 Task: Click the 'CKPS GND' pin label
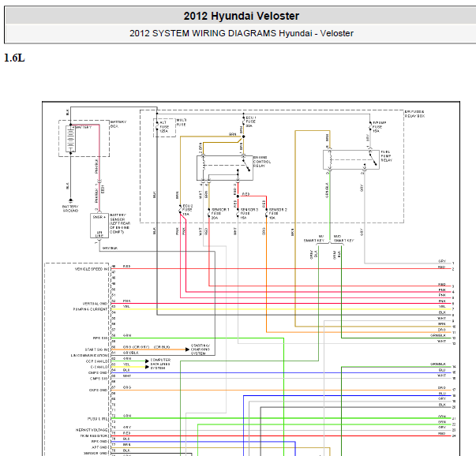pyautogui.click(x=99, y=391)
